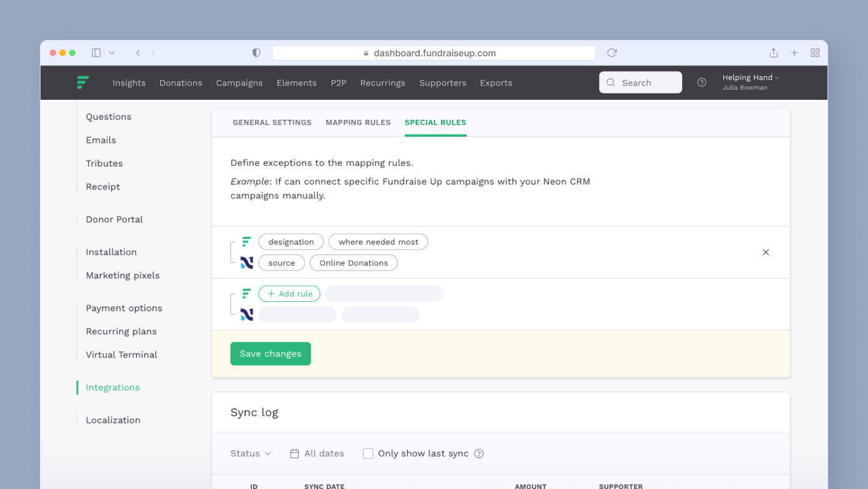868x489 pixels.
Task: Expand the Status filter dropdown
Action: [x=251, y=453]
